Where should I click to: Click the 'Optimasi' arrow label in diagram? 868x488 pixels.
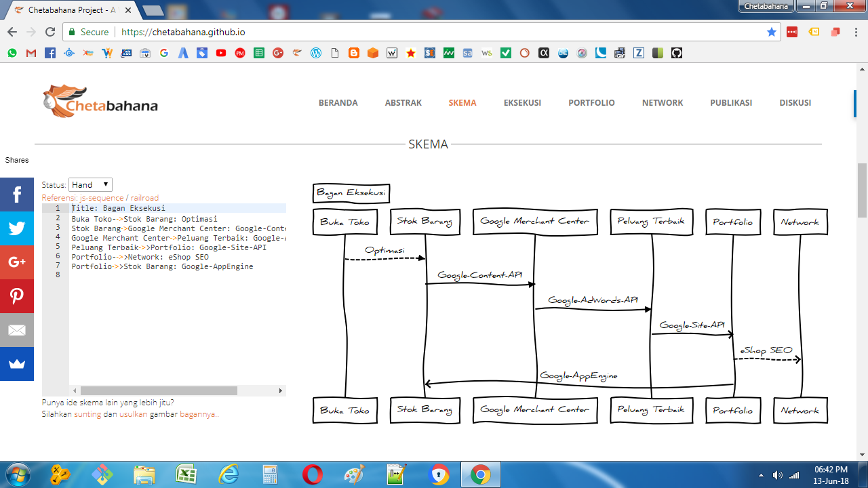tap(384, 250)
